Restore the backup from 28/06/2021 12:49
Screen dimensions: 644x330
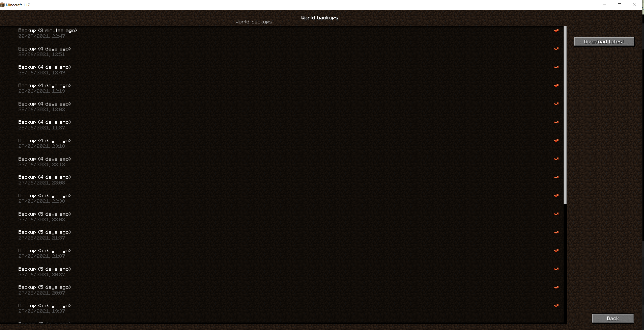point(556,67)
